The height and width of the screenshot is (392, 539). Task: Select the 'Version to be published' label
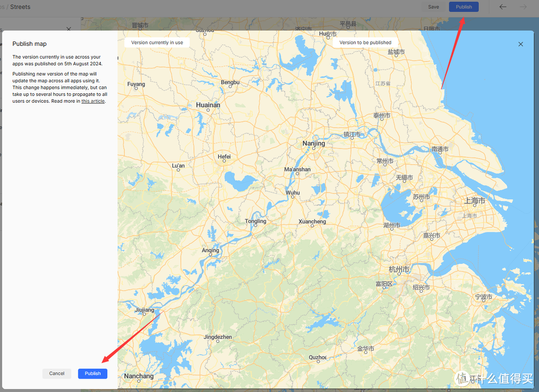tap(365, 43)
